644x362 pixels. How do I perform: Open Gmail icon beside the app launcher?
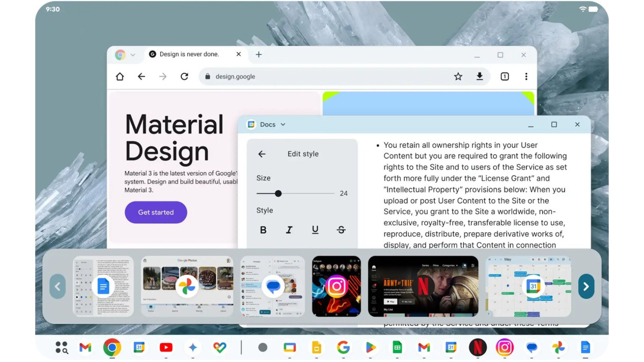[86, 348]
